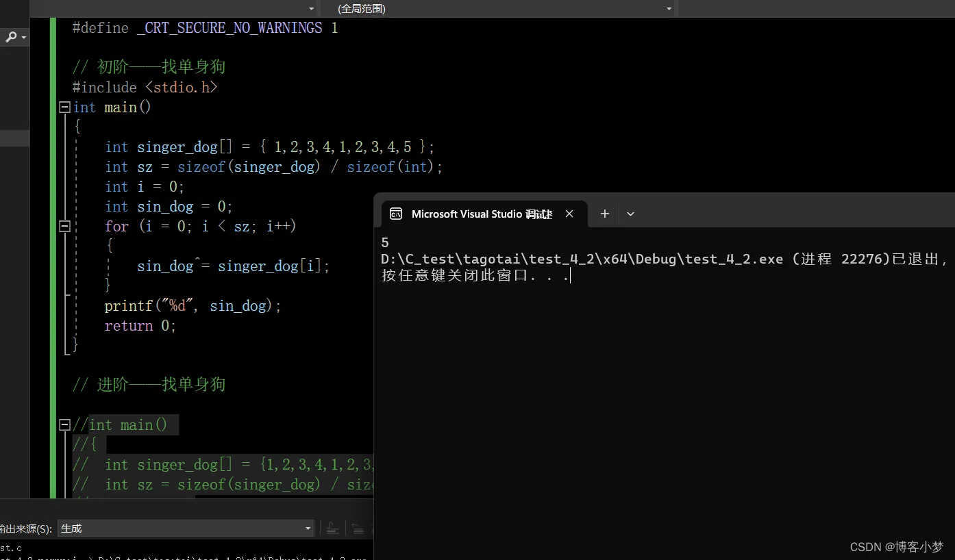
Task: Click the comment 初阶——找单身狗
Action: (149, 67)
